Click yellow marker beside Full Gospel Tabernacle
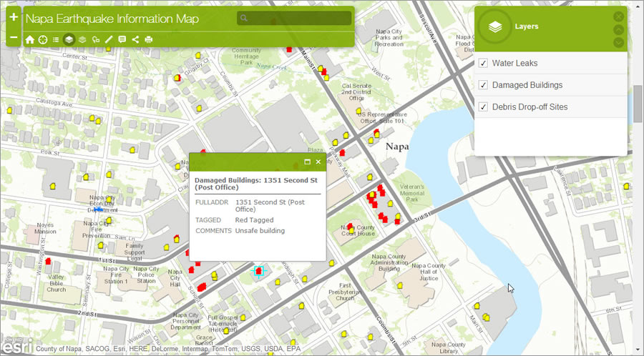Image resolution: width=644 pixels, height=356 pixels. pyautogui.click(x=243, y=317)
